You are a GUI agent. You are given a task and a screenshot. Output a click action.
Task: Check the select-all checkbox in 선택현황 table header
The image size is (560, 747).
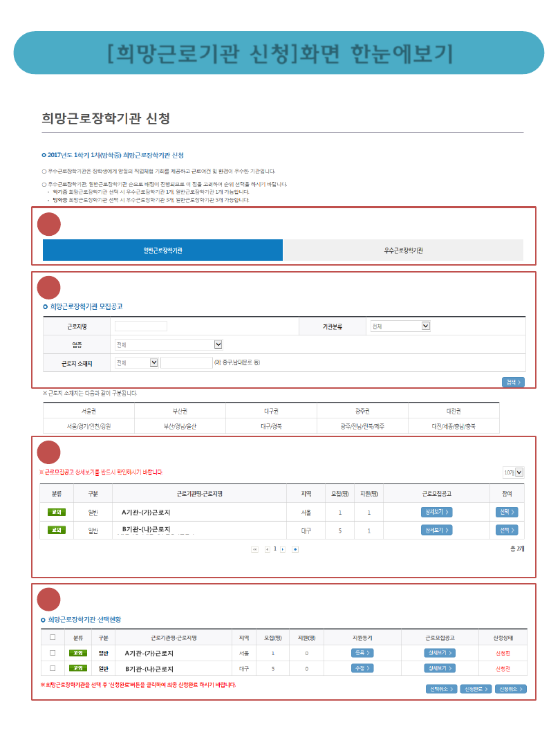click(53, 637)
